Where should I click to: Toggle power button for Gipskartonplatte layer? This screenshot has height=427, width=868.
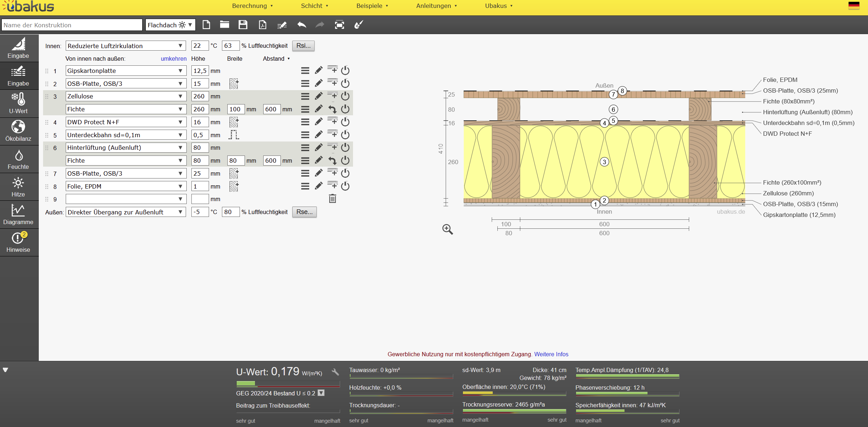point(345,70)
